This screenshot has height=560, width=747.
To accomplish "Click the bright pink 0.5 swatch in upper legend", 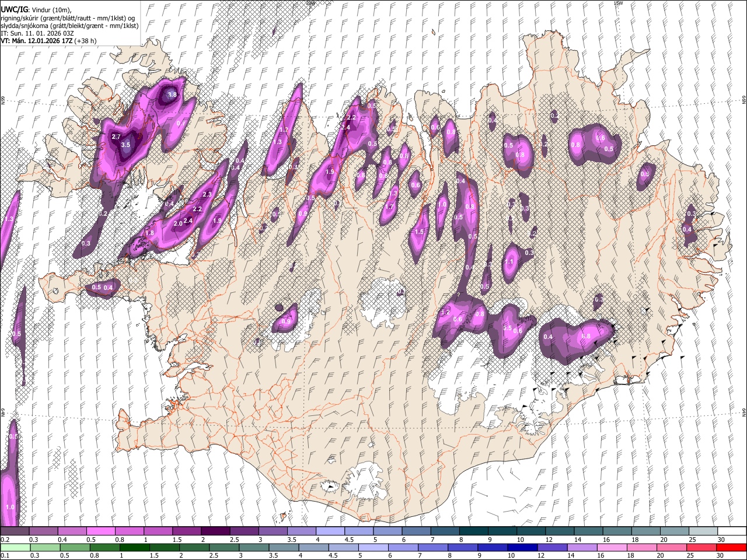I will (100, 531).
